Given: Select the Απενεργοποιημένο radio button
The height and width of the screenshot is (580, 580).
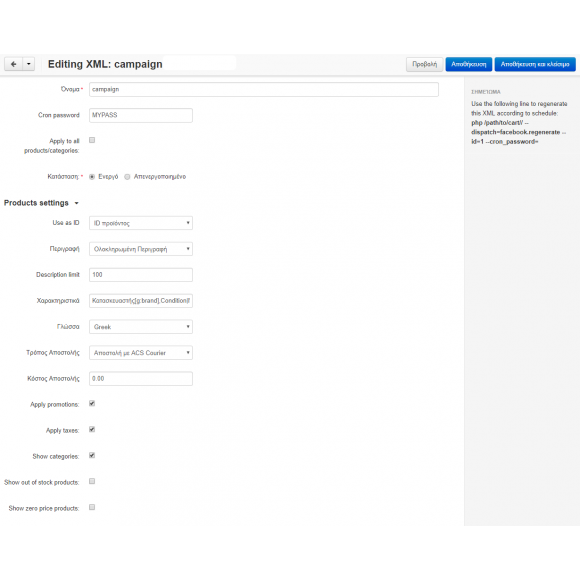Looking at the screenshot, I should click(x=127, y=177).
